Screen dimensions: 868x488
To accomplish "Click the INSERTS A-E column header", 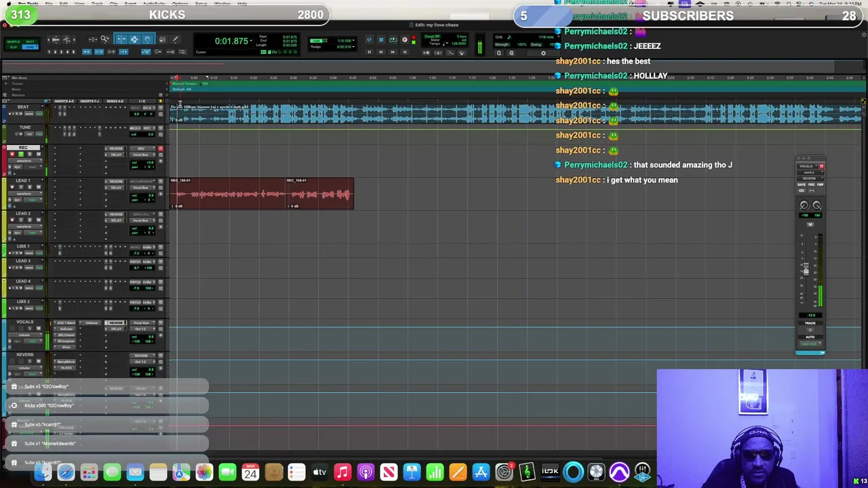I will click(64, 101).
